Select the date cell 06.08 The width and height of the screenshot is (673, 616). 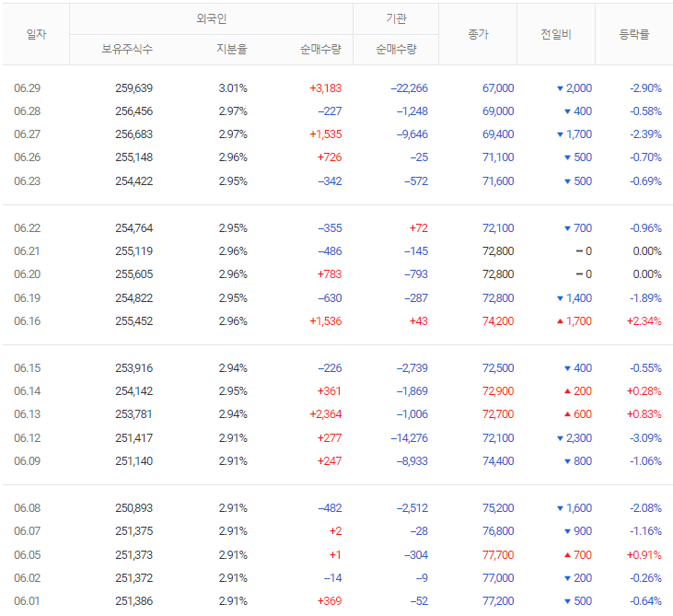(x=27, y=508)
